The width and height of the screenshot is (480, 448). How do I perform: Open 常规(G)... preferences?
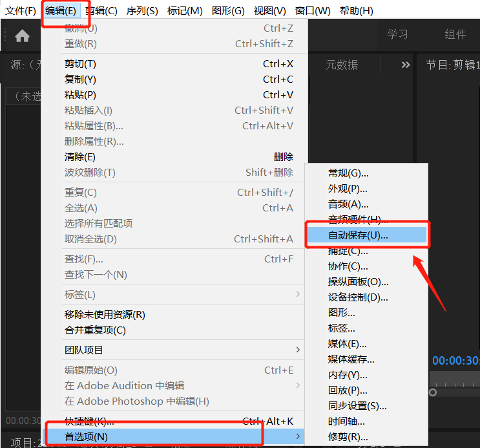coord(366,173)
